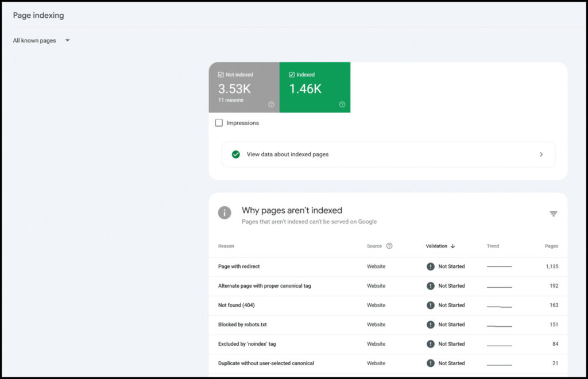Click info icon next to Why pages aren't indexed
588x379 pixels.
click(225, 212)
